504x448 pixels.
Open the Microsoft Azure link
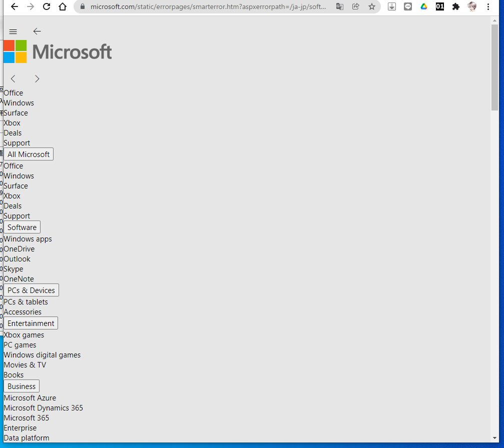(30, 398)
